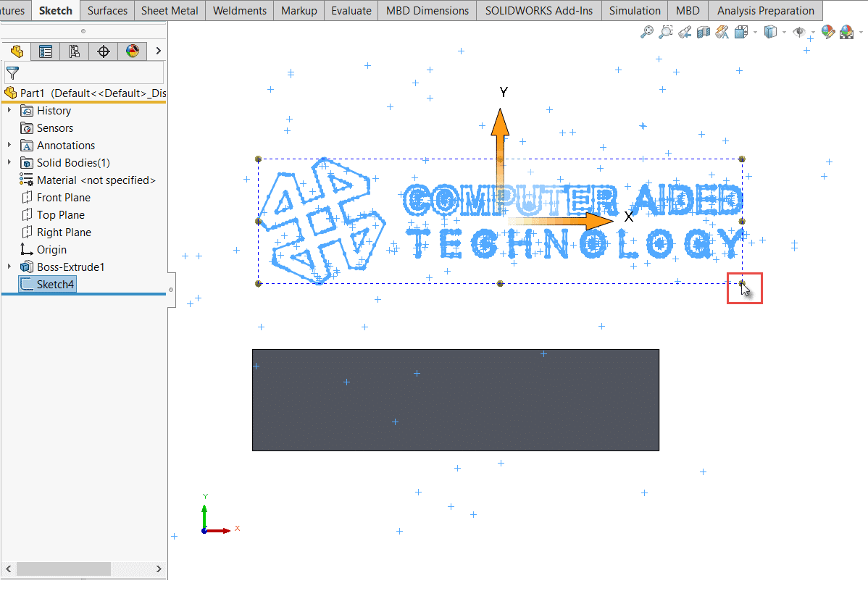Viewport: 868px width, 591px height.
Task: Expand the Boss-Extrude1 feature
Action: pos(9,267)
